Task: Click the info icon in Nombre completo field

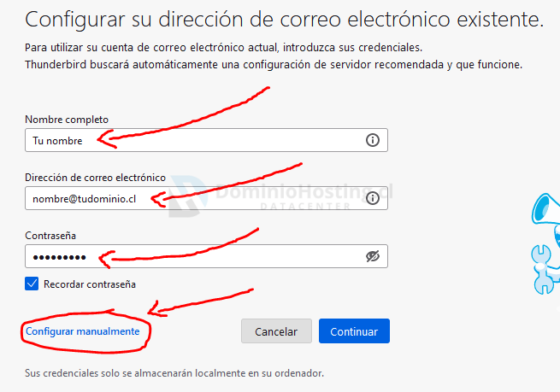Action: point(373,141)
